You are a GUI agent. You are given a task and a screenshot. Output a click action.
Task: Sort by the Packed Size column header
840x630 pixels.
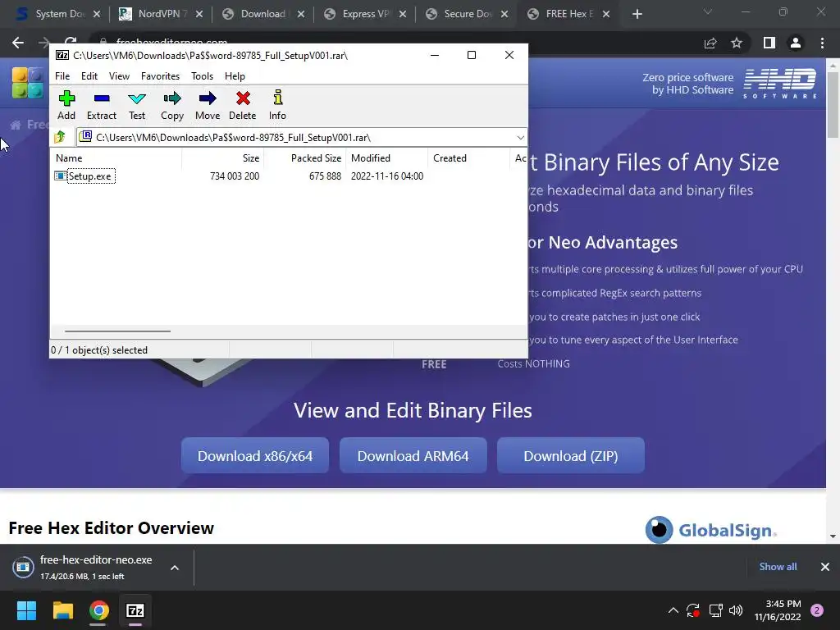(305, 158)
